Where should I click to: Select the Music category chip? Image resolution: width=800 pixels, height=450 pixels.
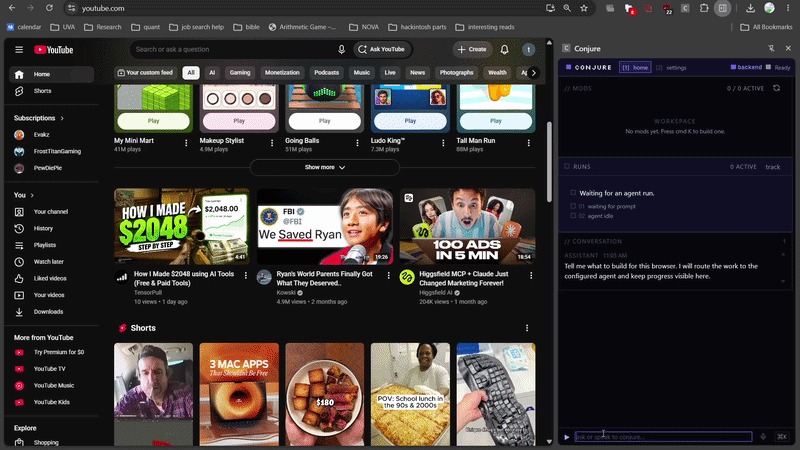(x=362, y=72)
